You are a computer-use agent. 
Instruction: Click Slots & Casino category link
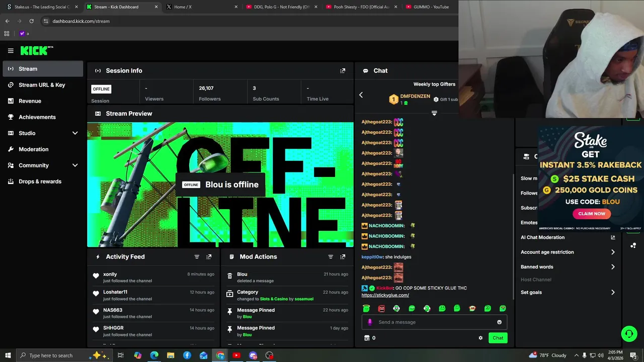point(274,299)
